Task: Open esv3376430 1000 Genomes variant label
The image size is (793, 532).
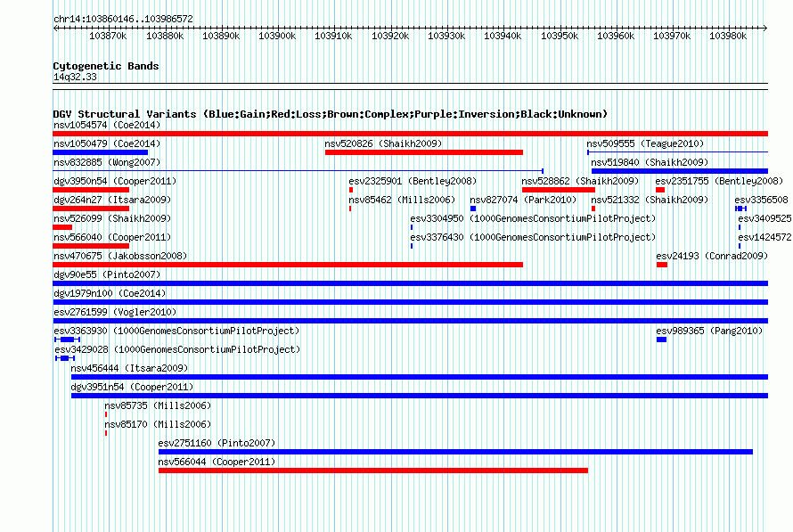Action: 533,237
